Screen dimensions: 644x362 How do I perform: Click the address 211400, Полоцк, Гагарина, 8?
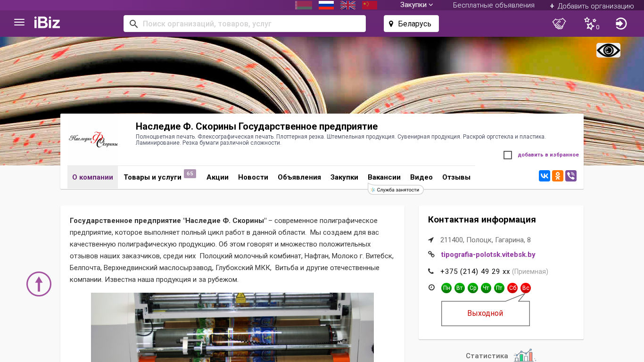(x=486, y=240)
